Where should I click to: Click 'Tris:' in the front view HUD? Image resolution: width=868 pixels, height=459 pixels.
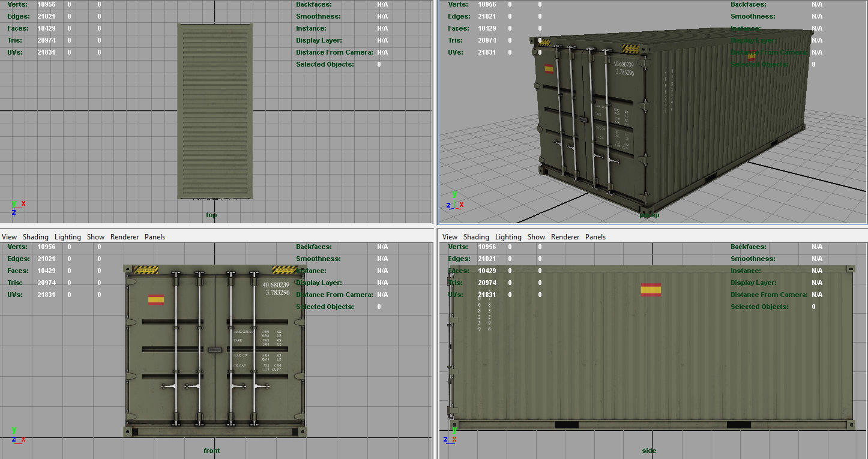(15, 283)
